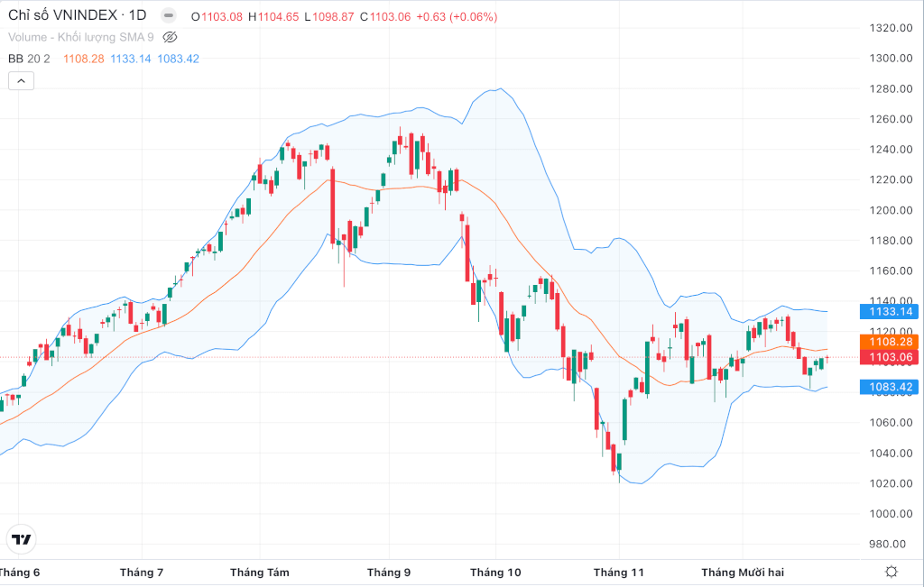Click the 1280.00 price scale tick
Viewport: 924px width, 587px height.
tap(891, 88)
